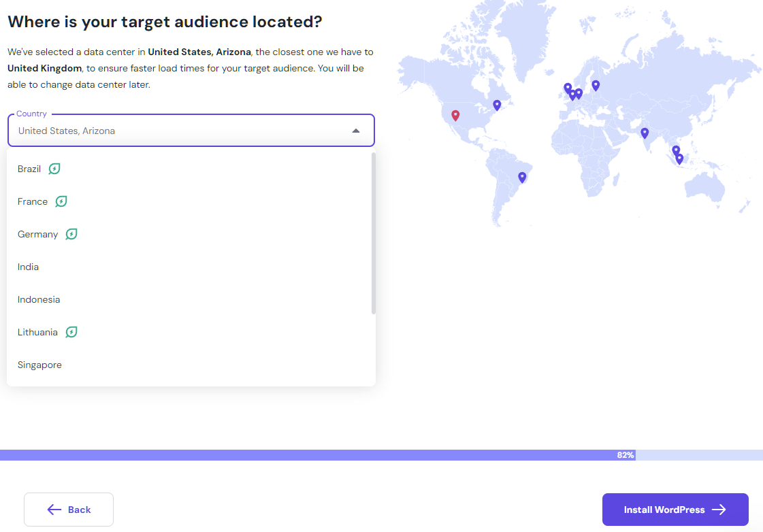Click the dropdown list's vertical scrollbar
This screenshot has height=532, width=763.
coord(373,233)
